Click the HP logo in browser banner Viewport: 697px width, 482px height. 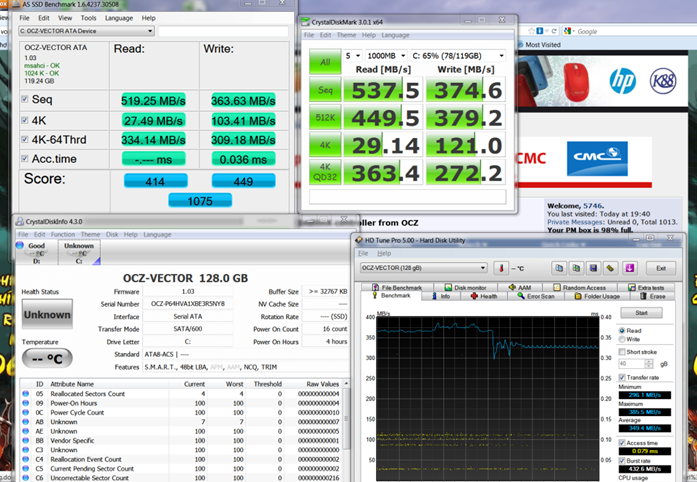coord(622,81)
